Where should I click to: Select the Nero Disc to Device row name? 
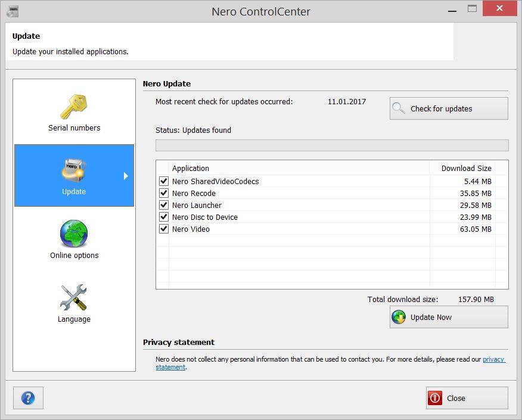tap(205, 217)
